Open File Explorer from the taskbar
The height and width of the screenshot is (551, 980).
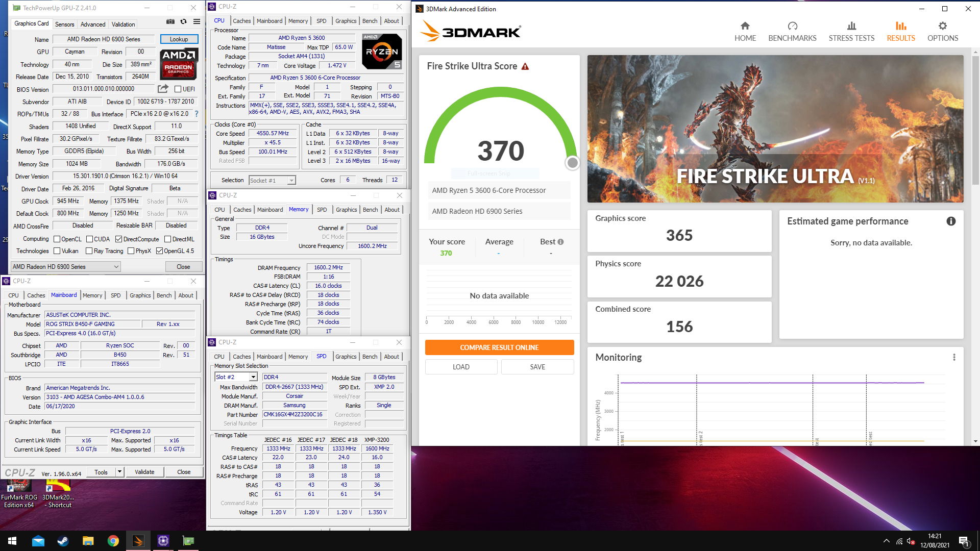pos(88,541)
